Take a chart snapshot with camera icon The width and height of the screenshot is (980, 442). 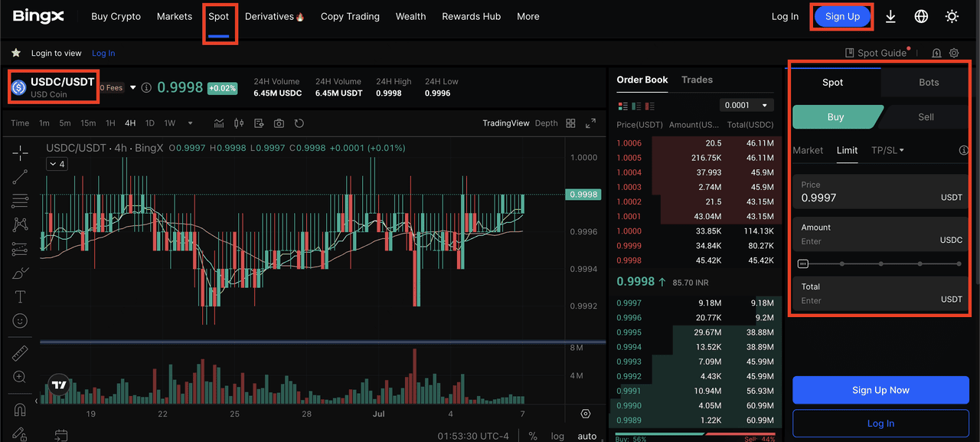tap(279, 123)
